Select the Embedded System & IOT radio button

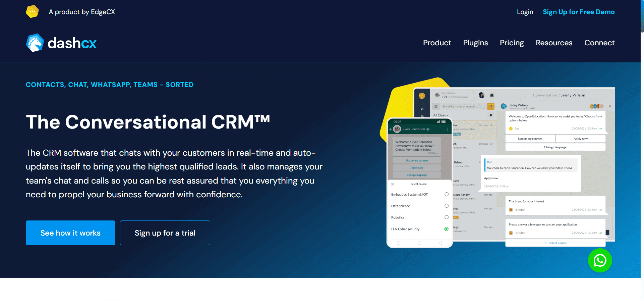click(446, 194)
